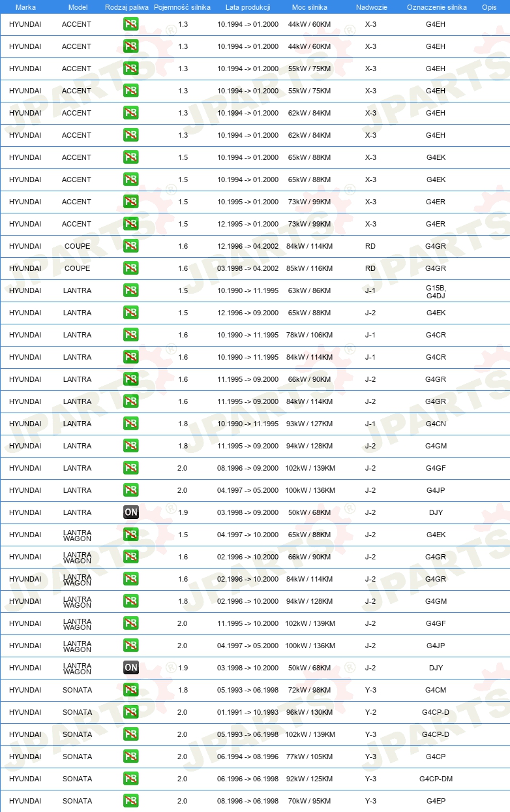Select the engine code cell 'G4EP'

(x=436, y=801)
